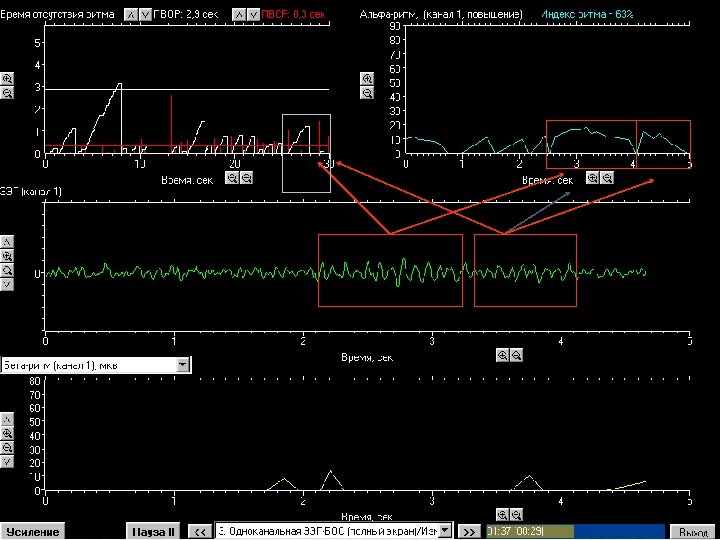720x540 pixels.
Task: Zoom out time axis under beta-rhythm chart
Action: (517, 515)
